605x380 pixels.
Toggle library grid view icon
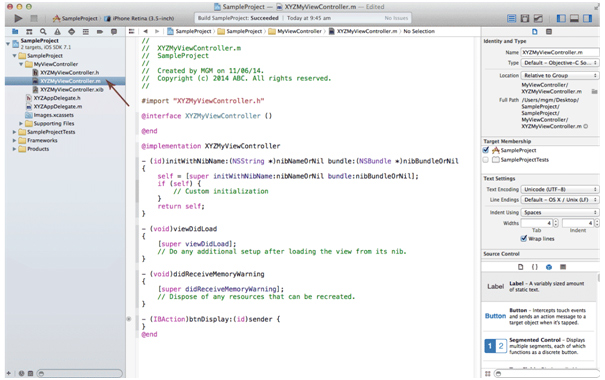click(x=488, y=373)
